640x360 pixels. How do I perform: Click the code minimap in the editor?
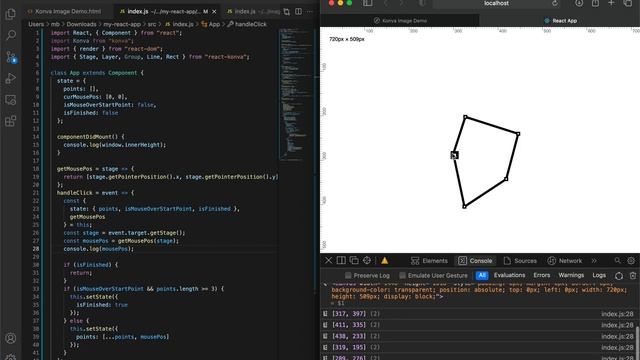[x=296, y=94]
